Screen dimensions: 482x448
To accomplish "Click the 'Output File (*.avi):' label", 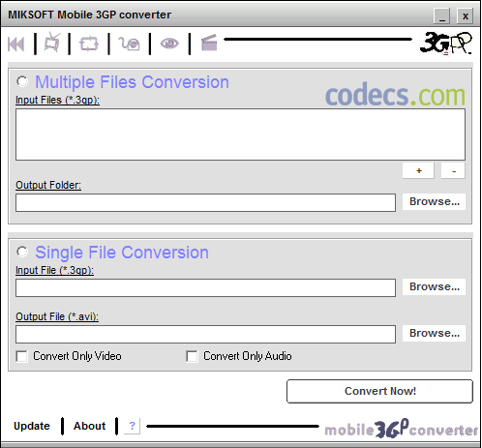I will [x=57, y=316].
